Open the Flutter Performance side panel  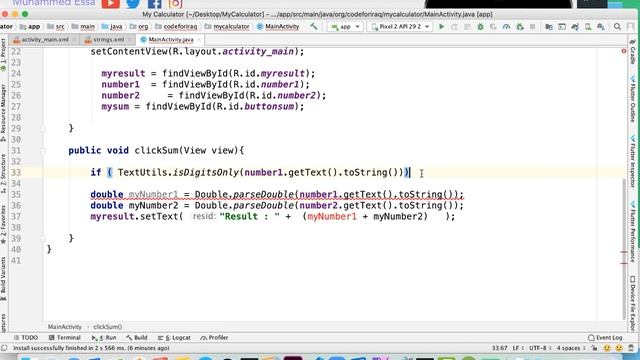(633, 231)
